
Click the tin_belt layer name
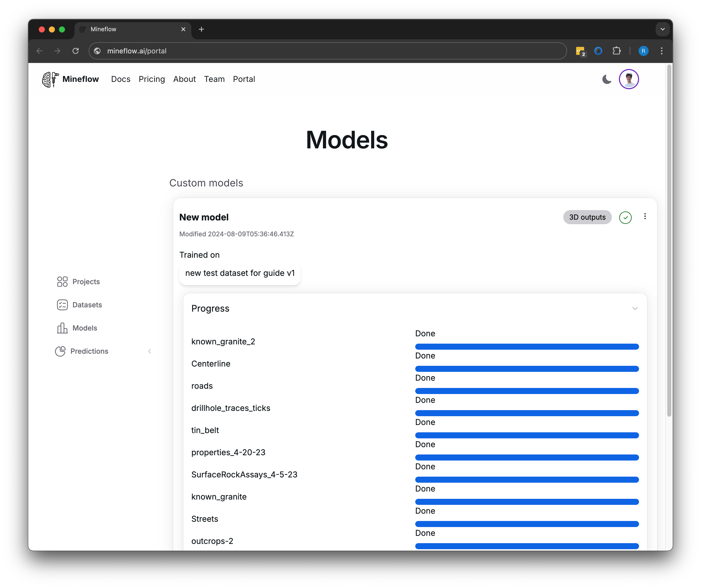[x=205, y=430]
